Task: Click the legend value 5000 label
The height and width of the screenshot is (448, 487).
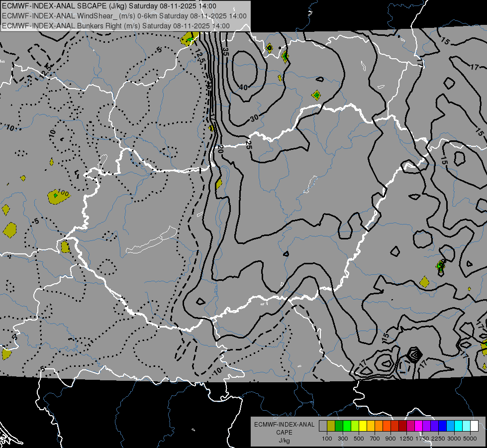Action: (x=470, y=439)
